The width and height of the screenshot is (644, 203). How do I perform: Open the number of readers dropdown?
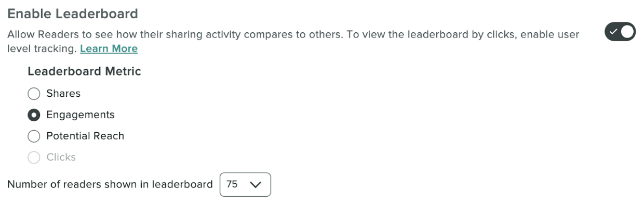245,185
